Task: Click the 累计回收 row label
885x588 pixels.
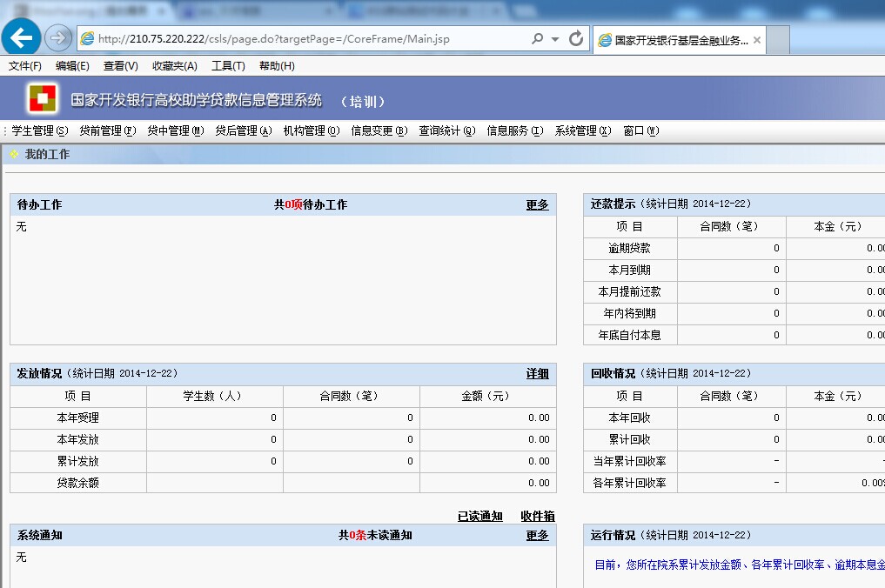Action: [629, 439]
